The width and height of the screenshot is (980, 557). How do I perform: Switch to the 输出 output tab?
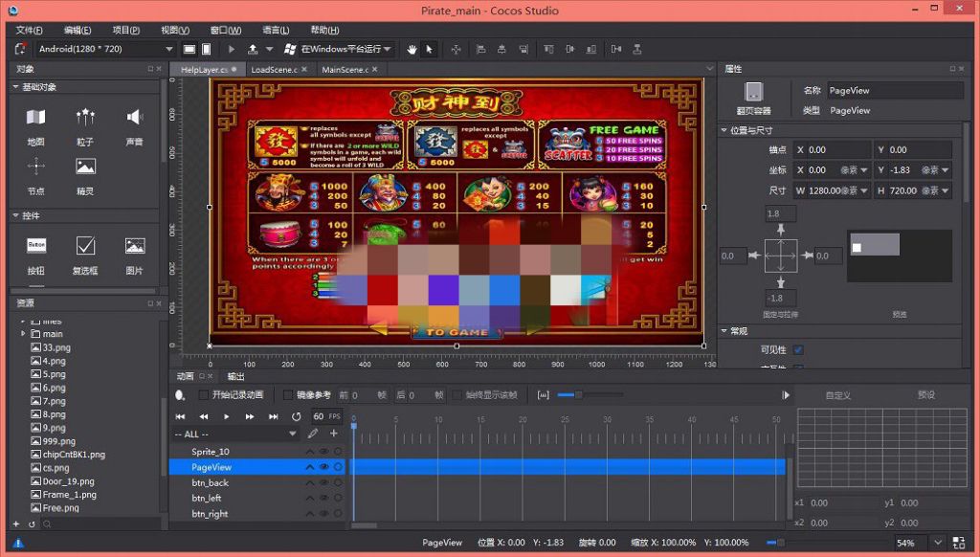[235, 376]
